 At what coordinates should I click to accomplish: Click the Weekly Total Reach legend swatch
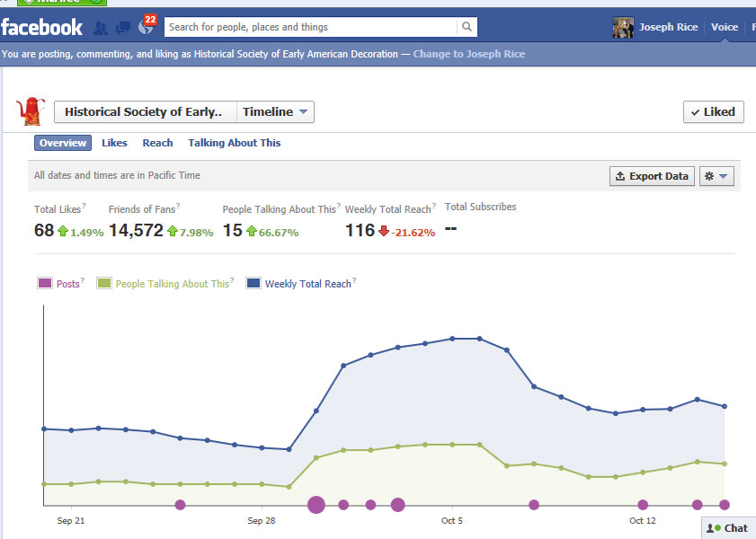(253, 284)
